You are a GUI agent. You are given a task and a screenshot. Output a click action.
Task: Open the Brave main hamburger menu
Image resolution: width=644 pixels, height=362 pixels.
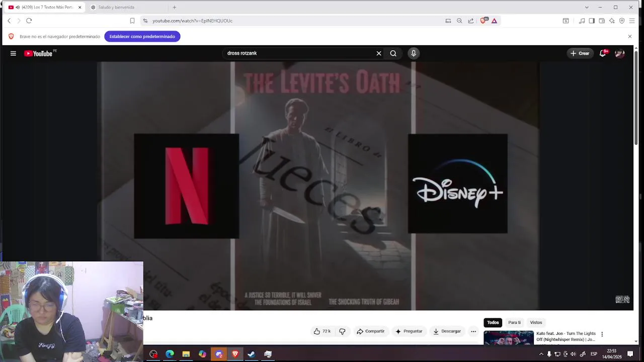pyautogui.click(x=632, y=21)
